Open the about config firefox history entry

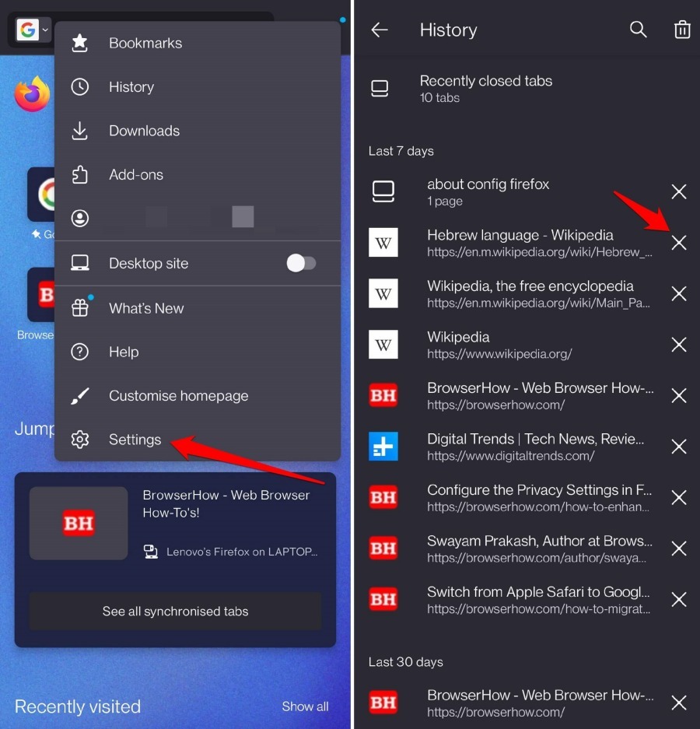(x=488, y=191)
